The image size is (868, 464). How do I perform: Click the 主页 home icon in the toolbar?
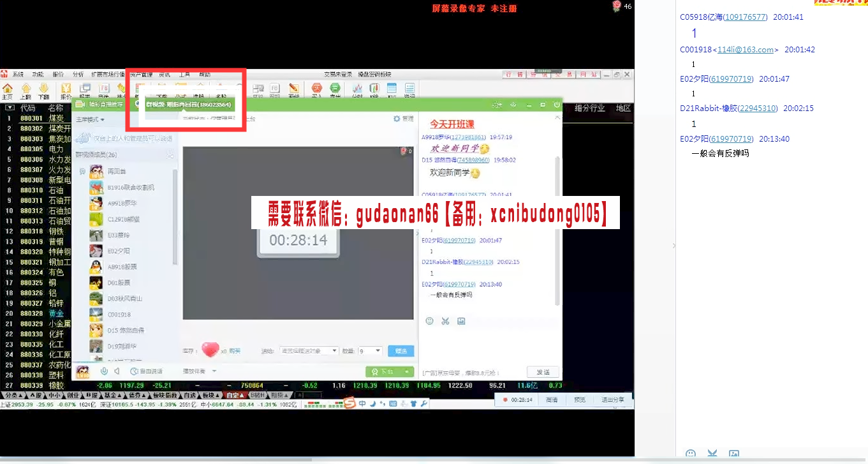point(8,90)
